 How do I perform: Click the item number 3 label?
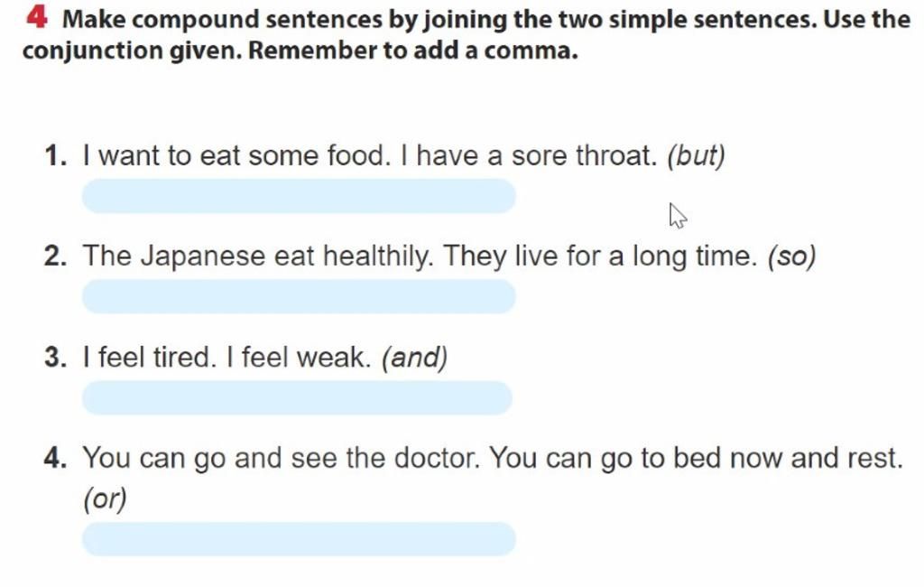click(55, 359)
